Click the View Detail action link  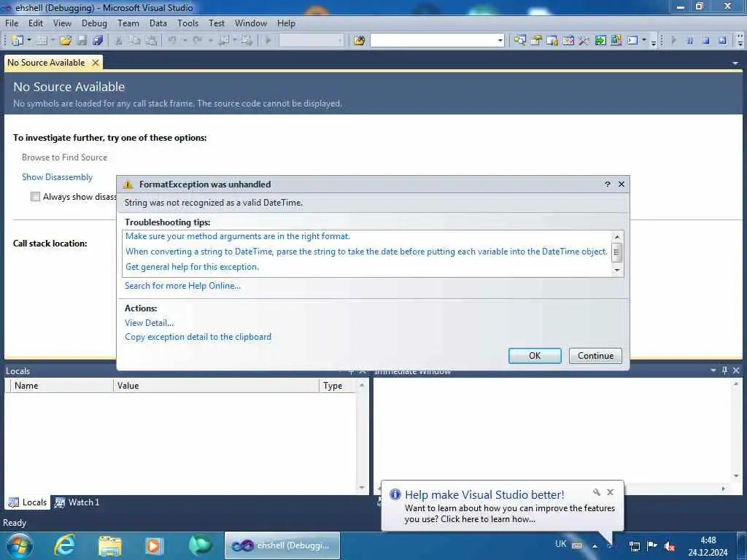[149, 323]
